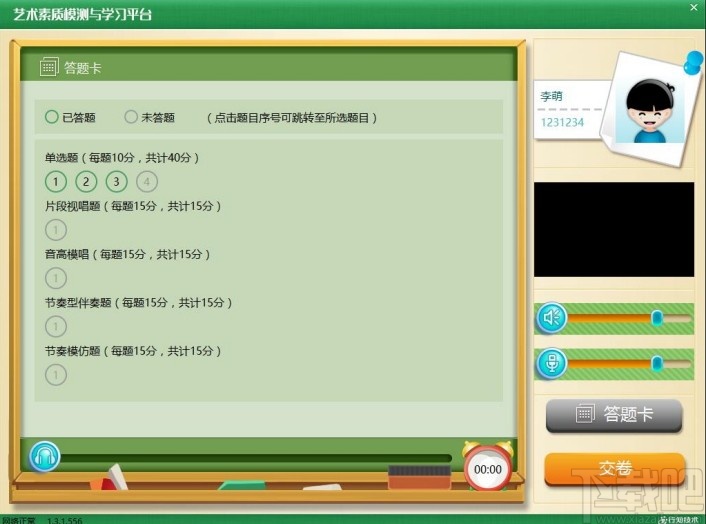Screen dimensions: 706x524
Task: Close the application window
Action: pos(694,7)
